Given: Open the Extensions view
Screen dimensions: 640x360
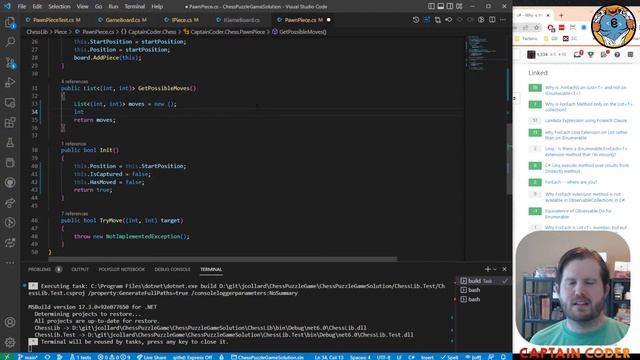Looking at the screenshot, I should [x=10, y=122].
